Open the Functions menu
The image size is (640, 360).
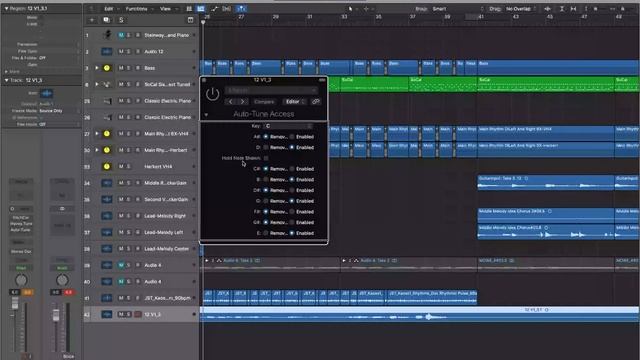(139, 9)
